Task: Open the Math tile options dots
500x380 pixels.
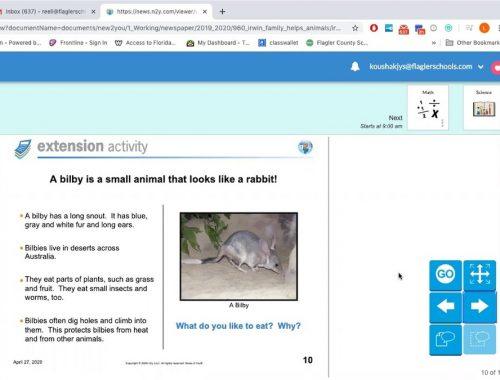Action: 442,123
